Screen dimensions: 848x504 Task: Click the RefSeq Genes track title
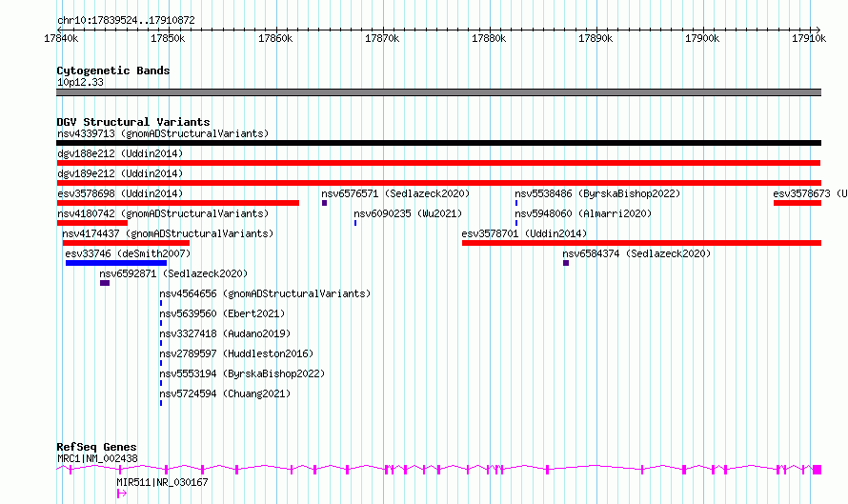click(96, 447)
